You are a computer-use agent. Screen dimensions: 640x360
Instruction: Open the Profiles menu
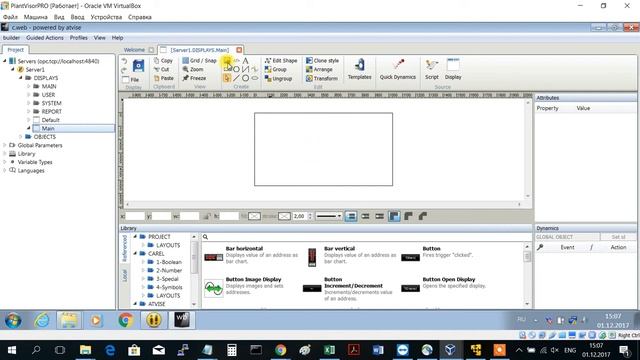coord(78,38)
